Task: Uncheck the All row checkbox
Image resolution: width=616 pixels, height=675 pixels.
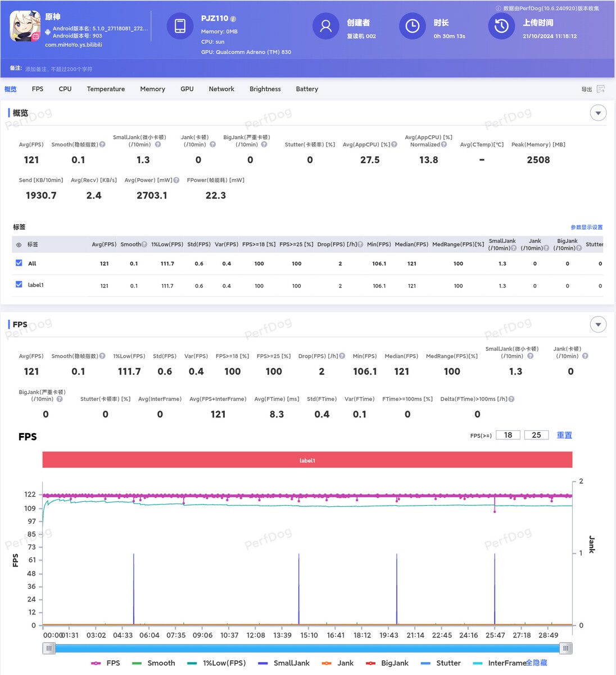Action: (19, 263)
